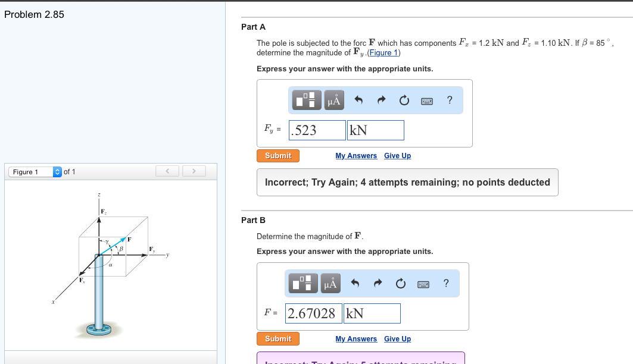This screenshot has width=633, height=364.
Task: Open the equation template icon in Part B
Action: click(303, 283)
